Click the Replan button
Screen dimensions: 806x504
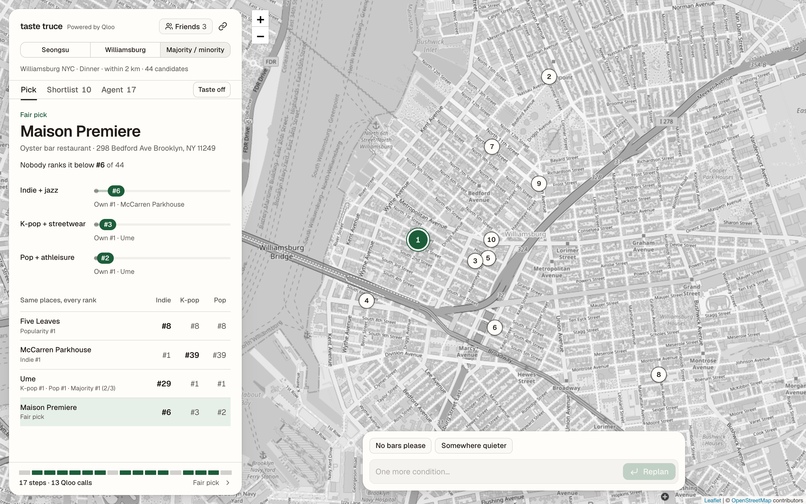point(649,472)
